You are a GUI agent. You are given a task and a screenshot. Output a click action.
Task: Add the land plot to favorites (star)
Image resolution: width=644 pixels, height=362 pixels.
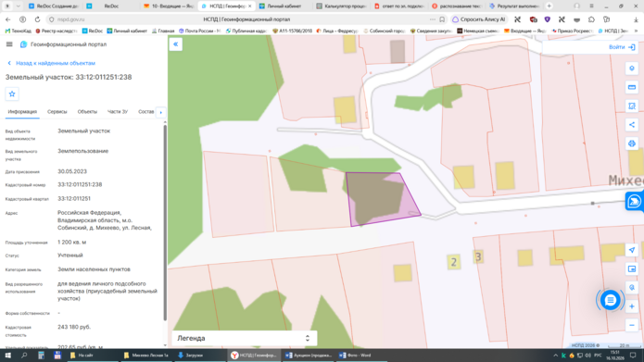point(12,94)
